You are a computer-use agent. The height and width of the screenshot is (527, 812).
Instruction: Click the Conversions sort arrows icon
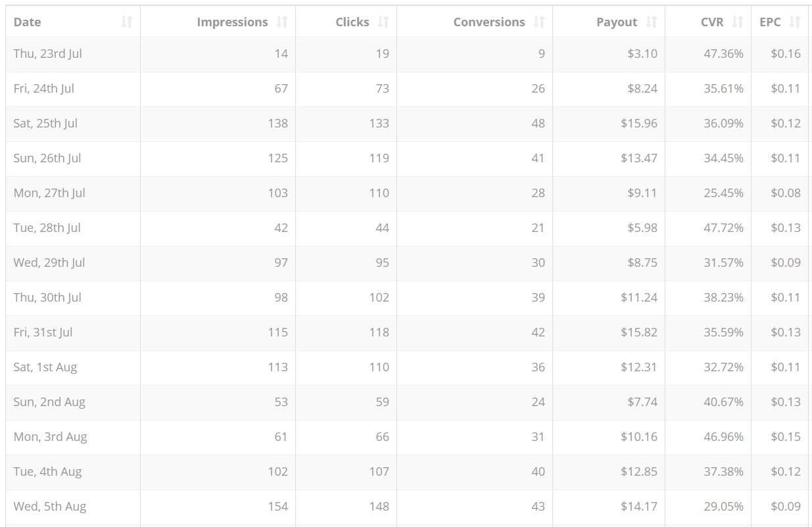pos(539,22)
